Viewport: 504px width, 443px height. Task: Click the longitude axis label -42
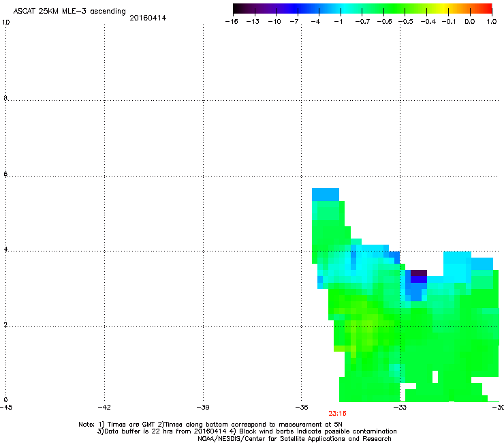pos(104,408)
